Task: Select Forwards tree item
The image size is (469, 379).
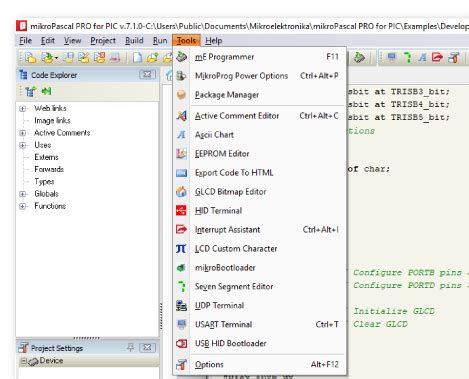Action: [49, 169]
